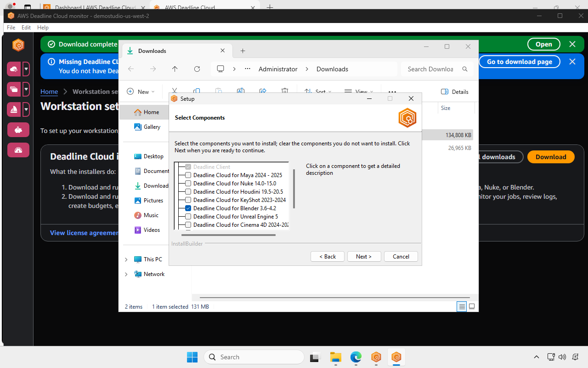Viewport: 588px width, 368px height.
Task: Uncheck Deadline Cloud for Blender 3.6-4.2
Action: click(188, 208)
